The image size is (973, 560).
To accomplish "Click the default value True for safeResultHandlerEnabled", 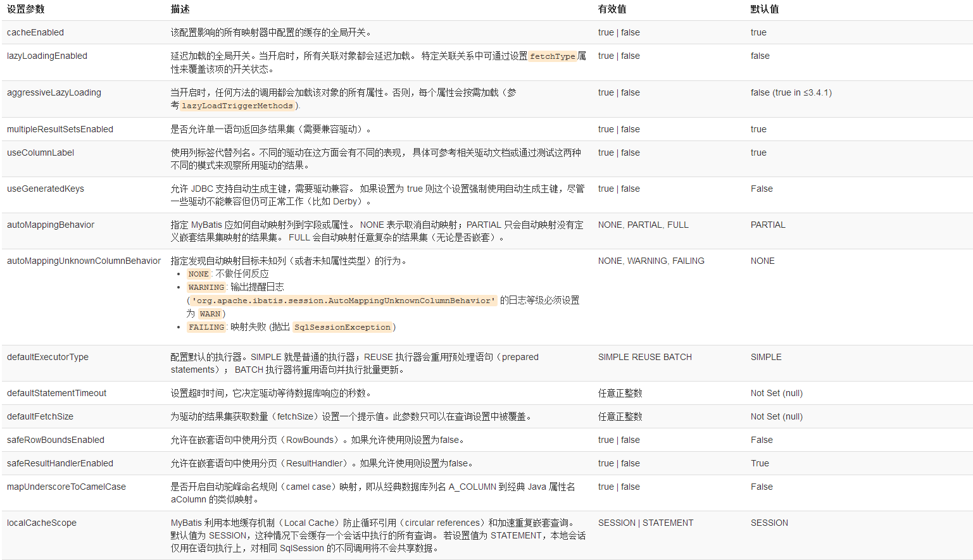I will [x=760, y=463].
